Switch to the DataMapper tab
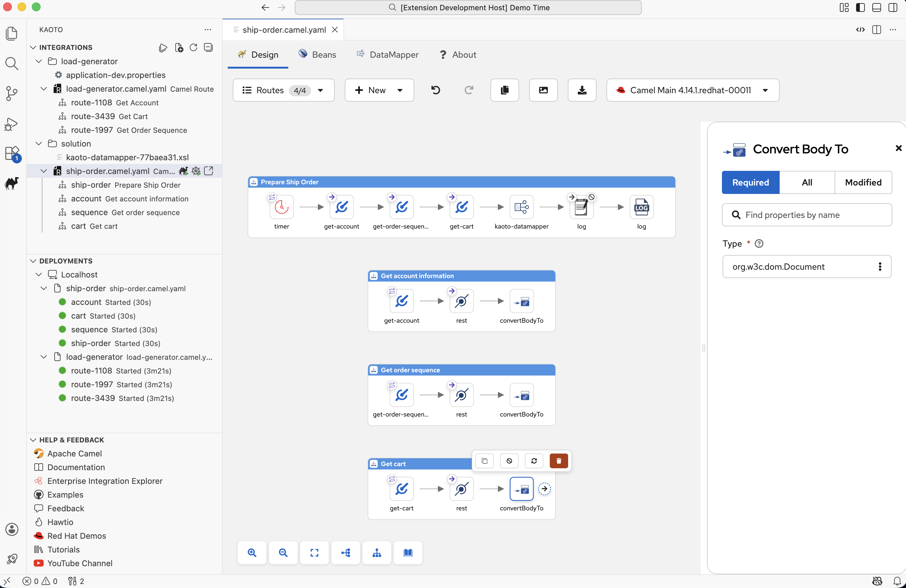 click(387, 55)
